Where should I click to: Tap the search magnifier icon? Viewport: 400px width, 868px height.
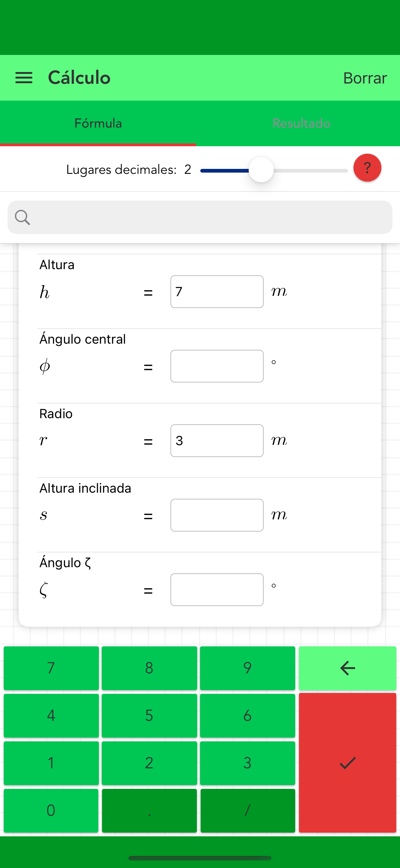click(23, 217)
